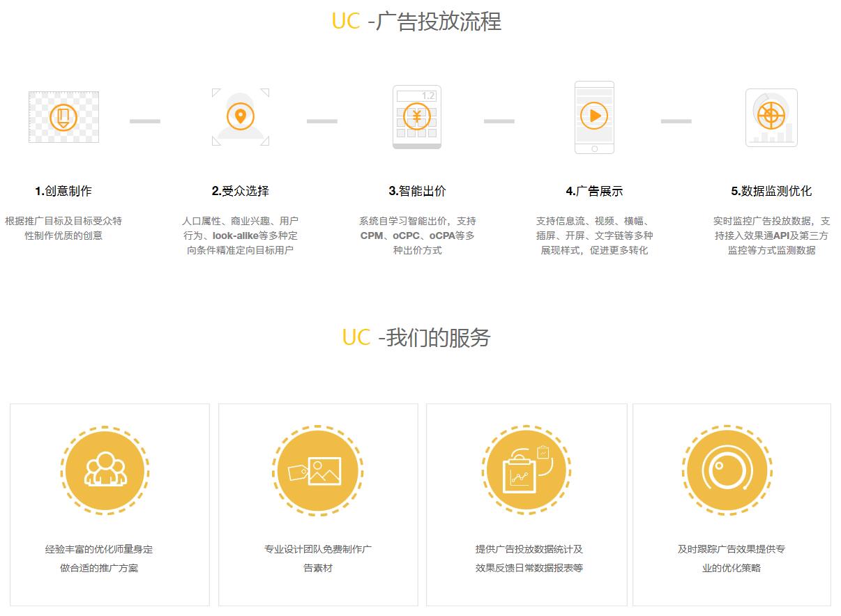Click the clipboard data report icon
This screenshot has height=616, width=841.
[x=526, y=470]
